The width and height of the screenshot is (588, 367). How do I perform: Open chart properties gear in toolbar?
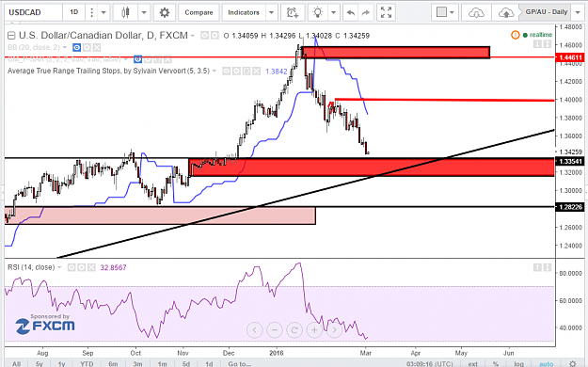pyautogui.click(x=165, y=12)
